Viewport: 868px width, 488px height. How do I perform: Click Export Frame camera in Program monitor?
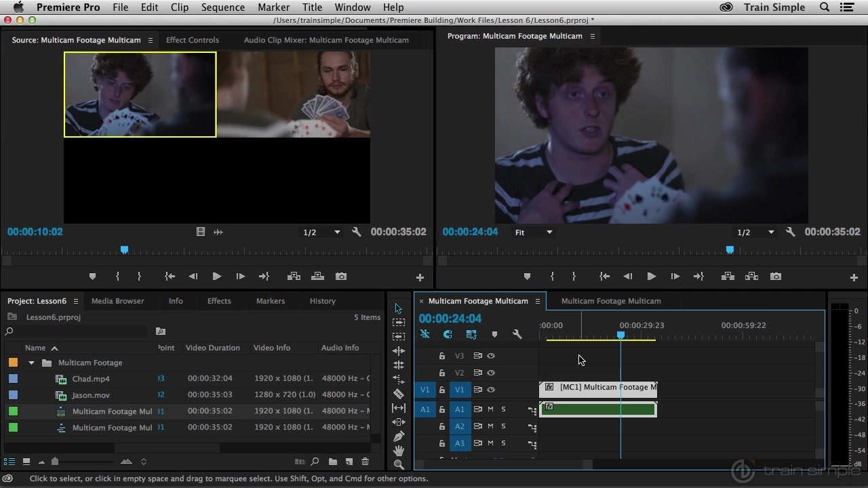pos(775,277)
